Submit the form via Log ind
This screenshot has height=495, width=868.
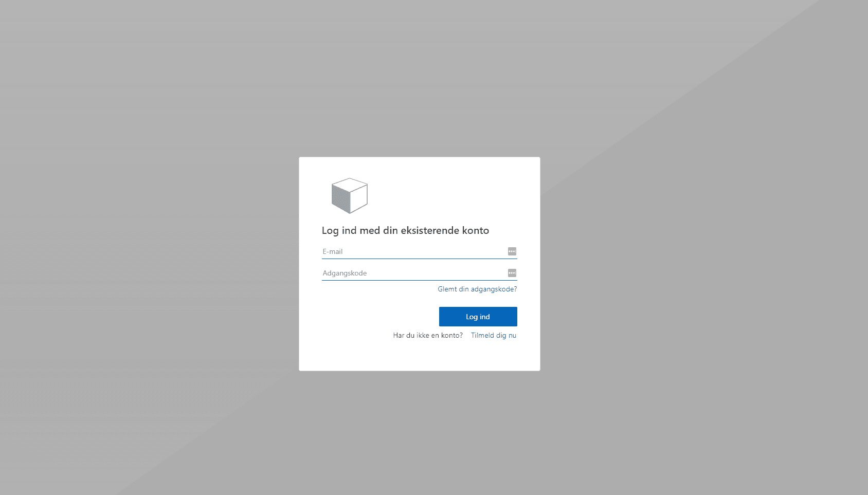[478, 316]
